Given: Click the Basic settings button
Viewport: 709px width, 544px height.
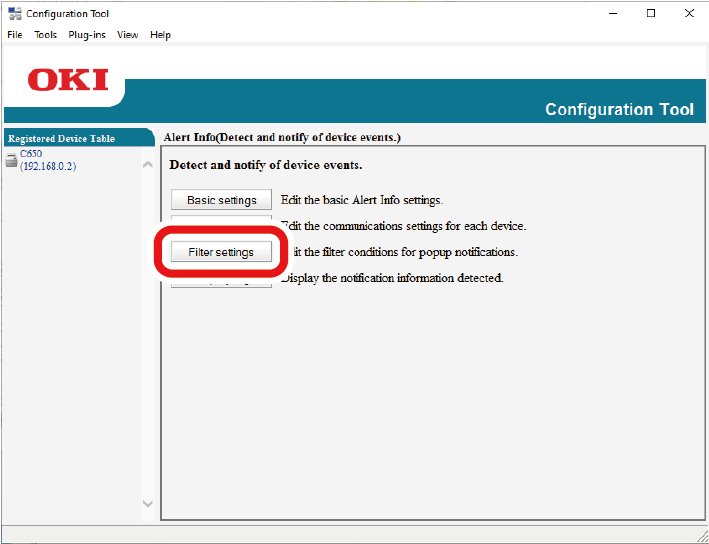Looking at the screenshot, I should point(221,200).
